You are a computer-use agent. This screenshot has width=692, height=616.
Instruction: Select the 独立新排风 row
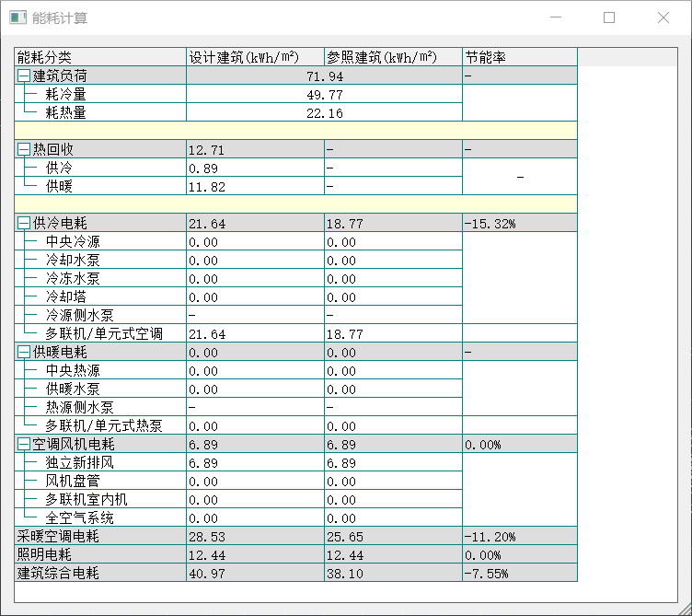79,462
